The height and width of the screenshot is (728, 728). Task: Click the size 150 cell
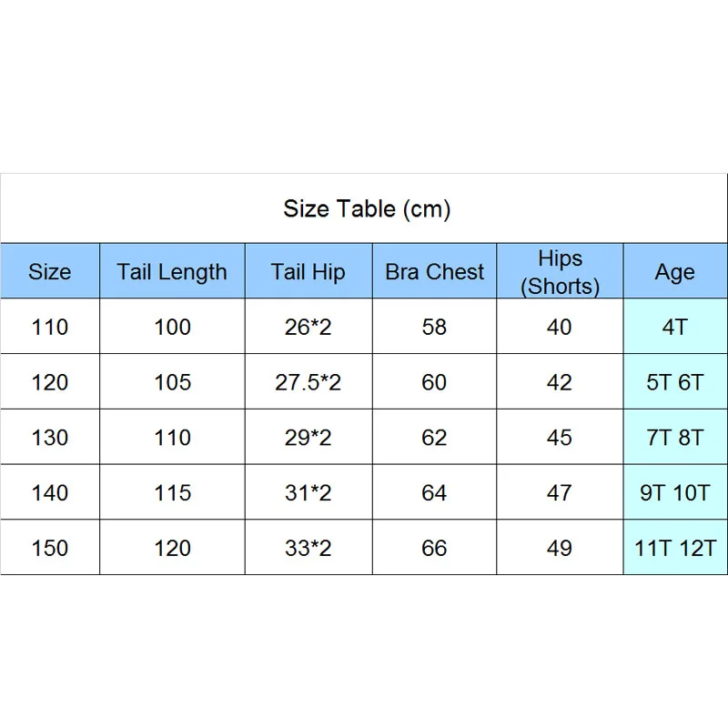point(50,548)
